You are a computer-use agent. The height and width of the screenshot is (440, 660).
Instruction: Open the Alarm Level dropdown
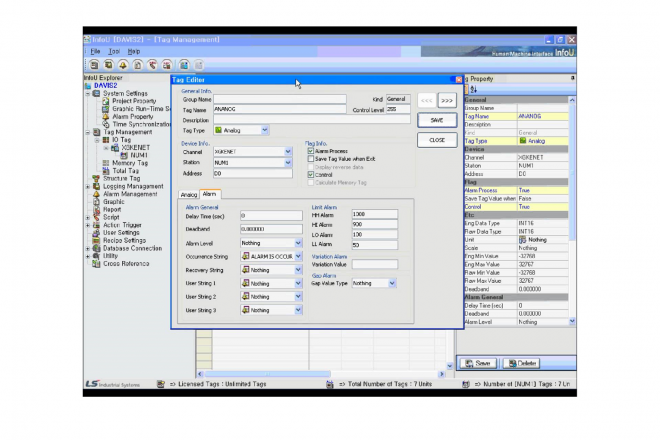(298, 242)
